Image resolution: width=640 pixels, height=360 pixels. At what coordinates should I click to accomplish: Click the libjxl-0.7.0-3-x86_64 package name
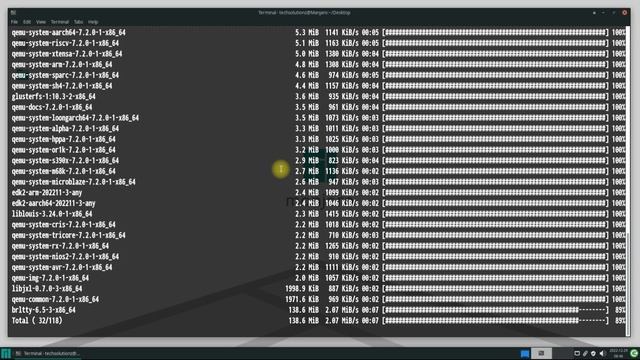[x=47, y=289]
